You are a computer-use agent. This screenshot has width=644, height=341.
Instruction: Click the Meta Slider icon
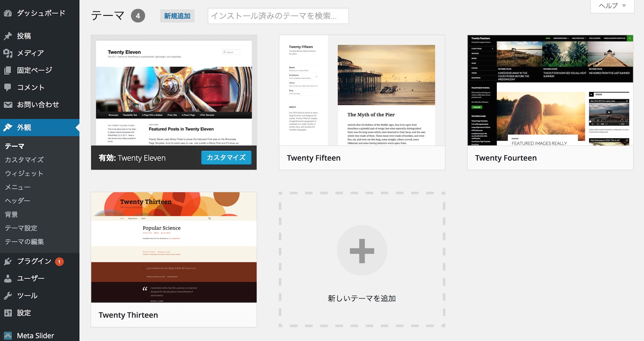8,336
